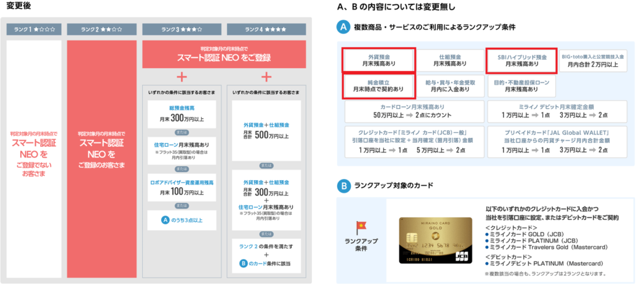Click ミライノカード Travelers Gold (Mastercard) item
The image size is (644, 291).
[x=547, y=247]
